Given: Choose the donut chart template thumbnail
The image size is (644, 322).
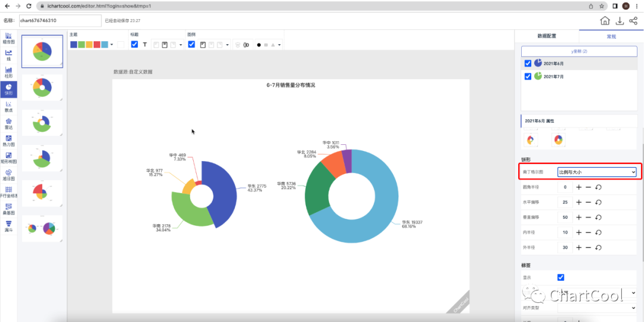Looking at the screenshot, I should tap(42, 87).
